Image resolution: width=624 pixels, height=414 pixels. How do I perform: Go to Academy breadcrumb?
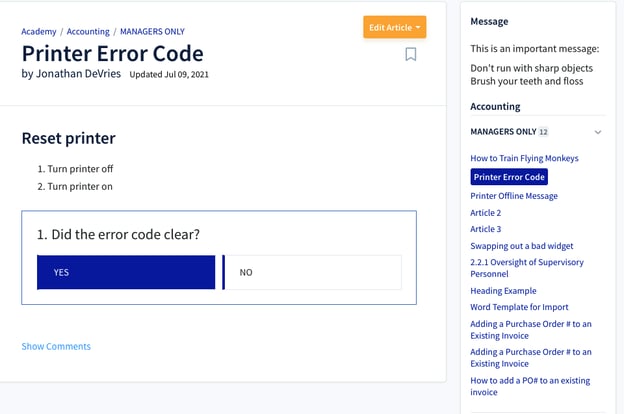39,31
